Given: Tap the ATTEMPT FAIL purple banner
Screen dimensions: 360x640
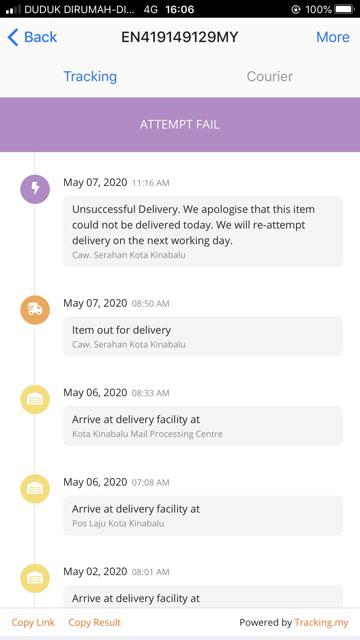Looking at the screenshot, I should 180,124.
